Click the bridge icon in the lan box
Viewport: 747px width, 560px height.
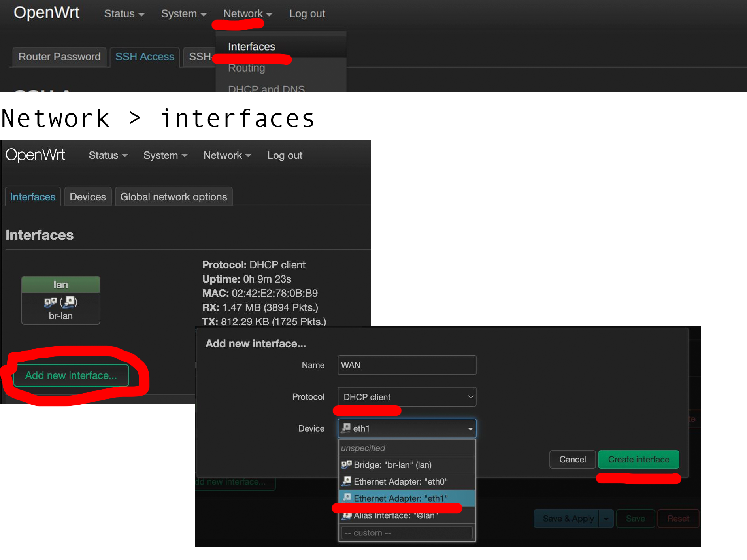point(51,303)
